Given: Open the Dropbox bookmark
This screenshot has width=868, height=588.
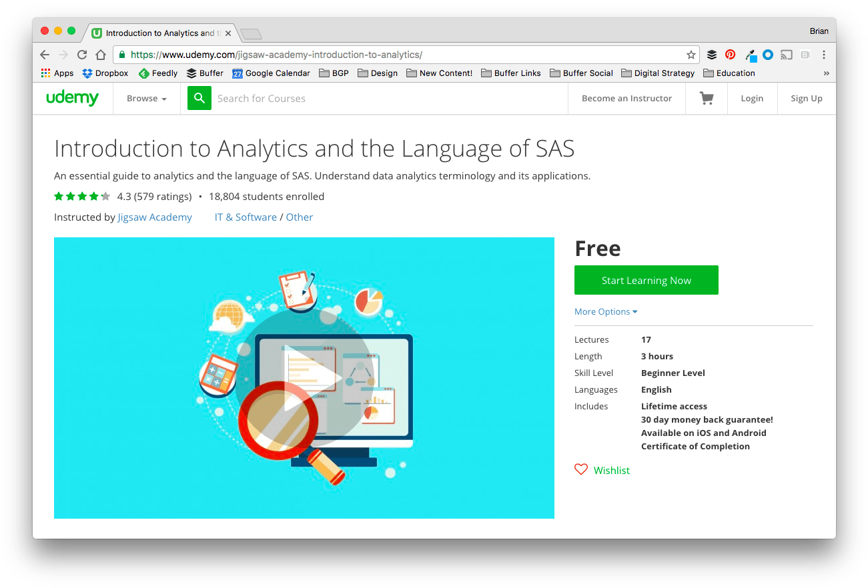Looking at the screenshot, I should tap(105, 73).
